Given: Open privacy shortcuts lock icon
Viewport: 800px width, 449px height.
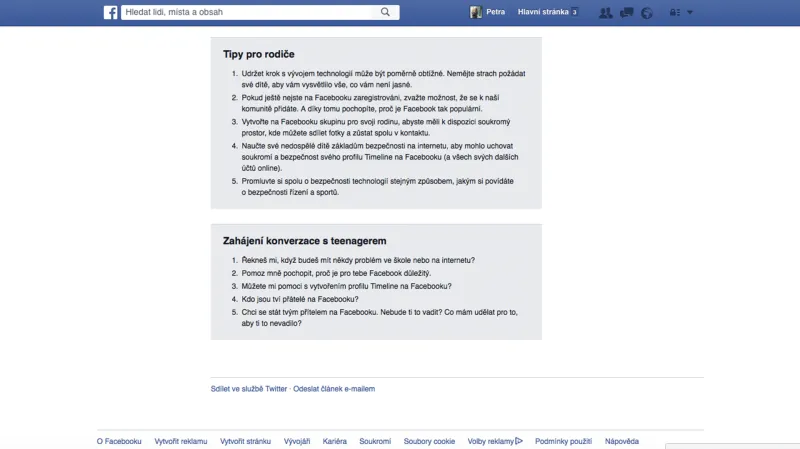Looking at the screenshot, I should click(x=674, y=12).
